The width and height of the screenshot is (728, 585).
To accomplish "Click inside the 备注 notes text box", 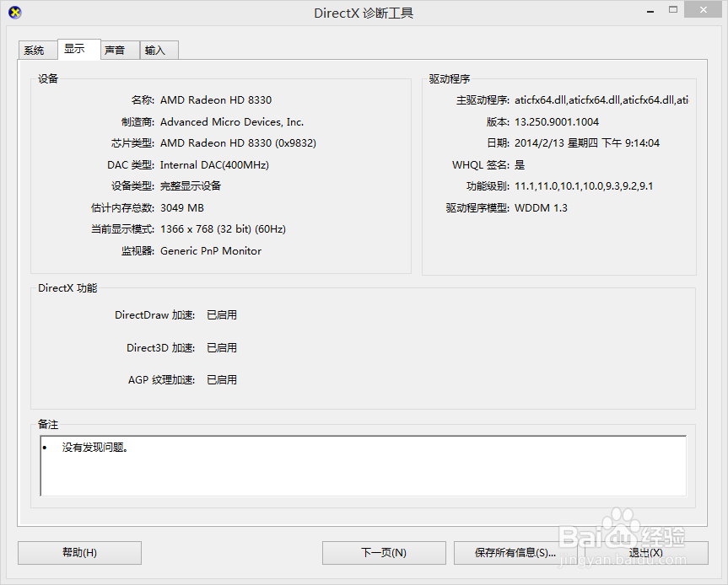I will 363,466.
